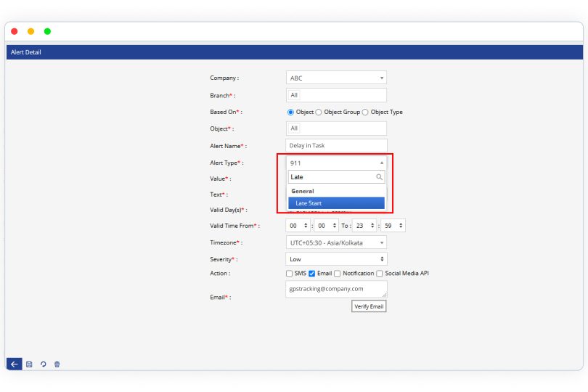Click the delete trash icon
The height and width of the screenshot is (392, 588).
coord(57,364)
